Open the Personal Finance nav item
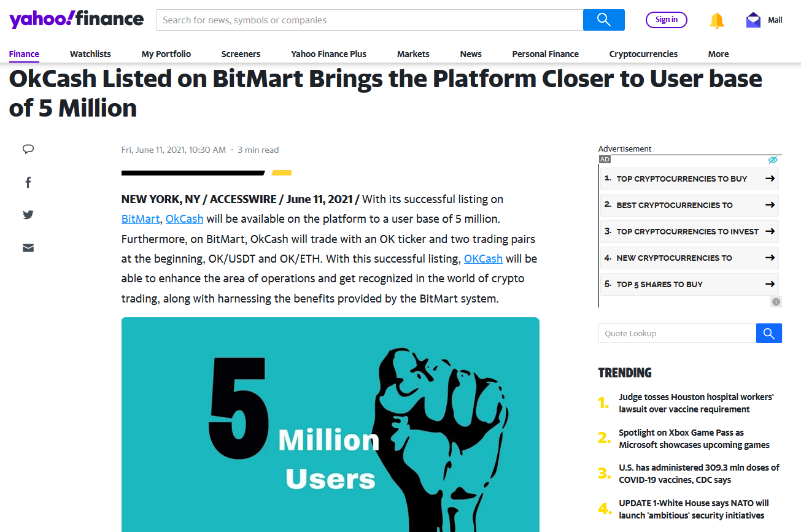Viewport: 801px width, 532px height. point(545,54)
